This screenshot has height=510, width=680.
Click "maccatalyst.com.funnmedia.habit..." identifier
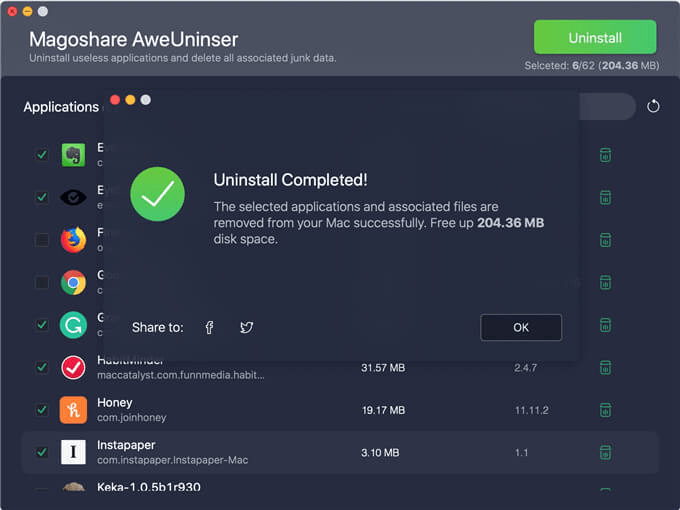coord(180,375)
